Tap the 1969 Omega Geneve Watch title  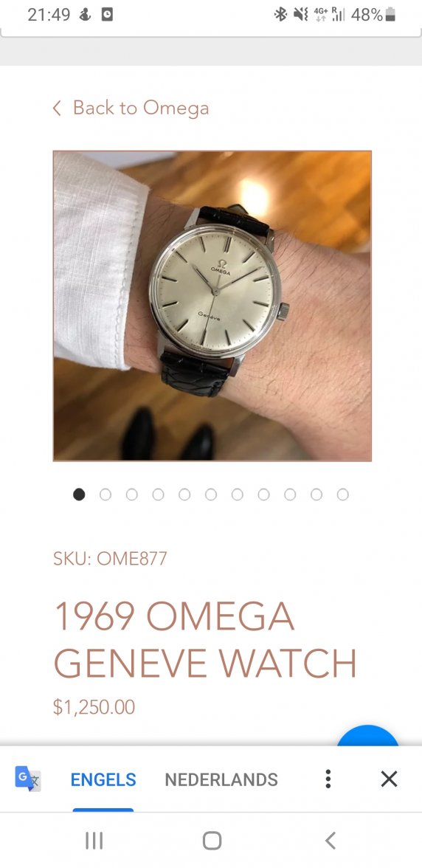coord(205,640)
